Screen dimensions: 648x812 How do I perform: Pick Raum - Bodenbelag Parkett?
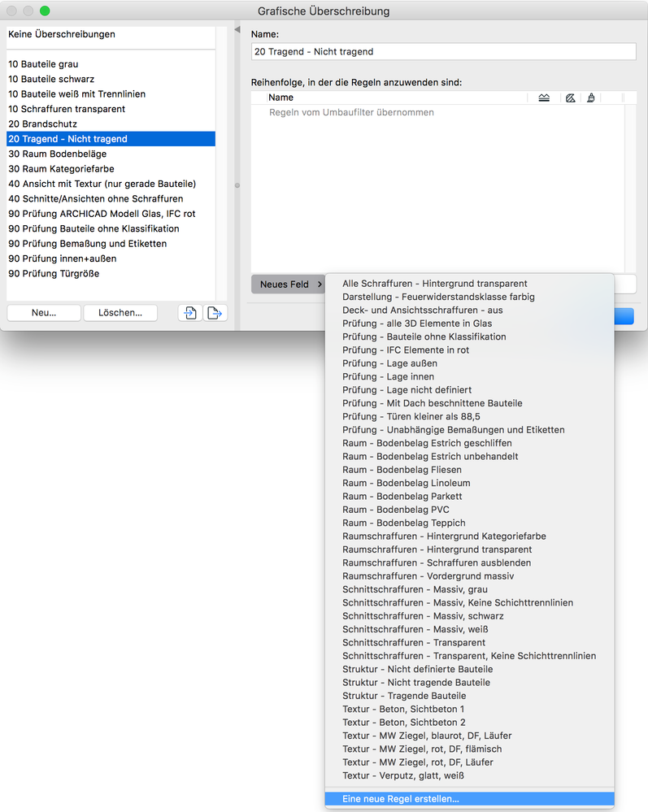tap(402, 496)
